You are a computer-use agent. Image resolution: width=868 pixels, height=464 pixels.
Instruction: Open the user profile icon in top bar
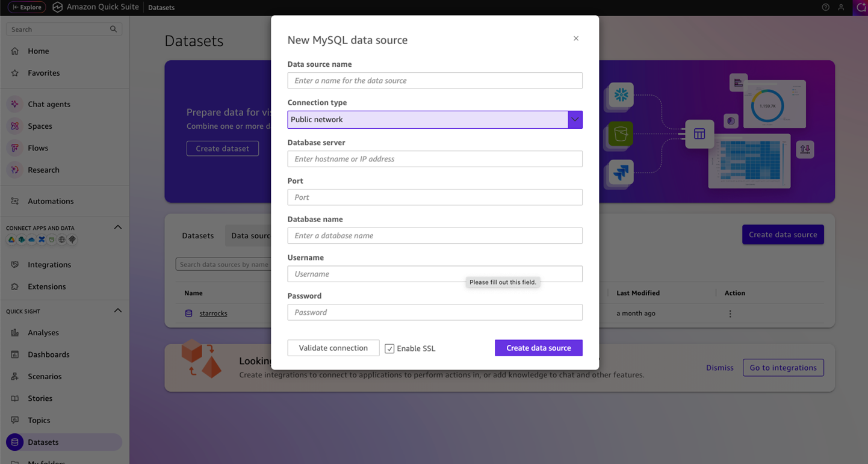coord(841,7)
